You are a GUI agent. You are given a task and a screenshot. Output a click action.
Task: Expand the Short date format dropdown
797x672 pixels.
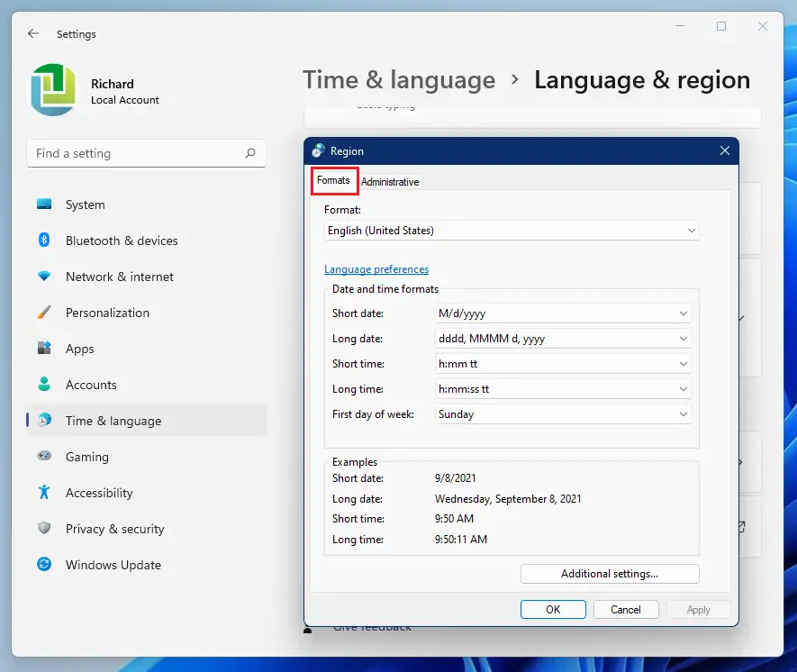click(563, 313)
